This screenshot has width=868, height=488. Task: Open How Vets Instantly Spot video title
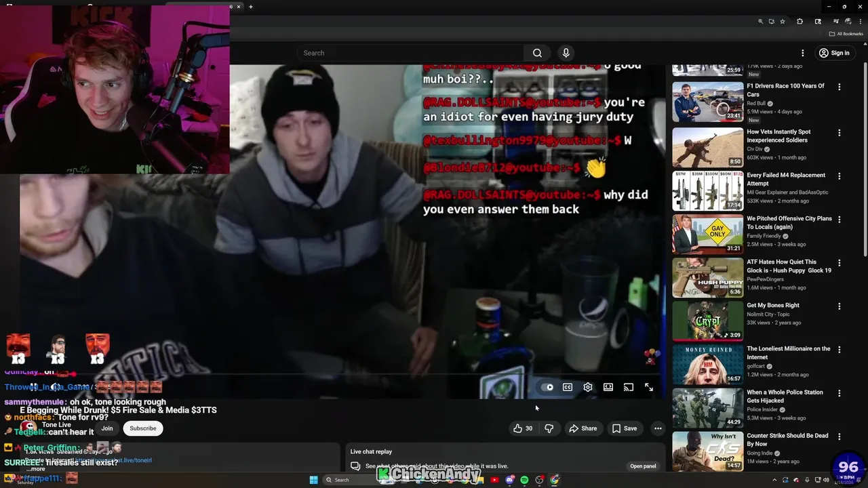[778, 136]
